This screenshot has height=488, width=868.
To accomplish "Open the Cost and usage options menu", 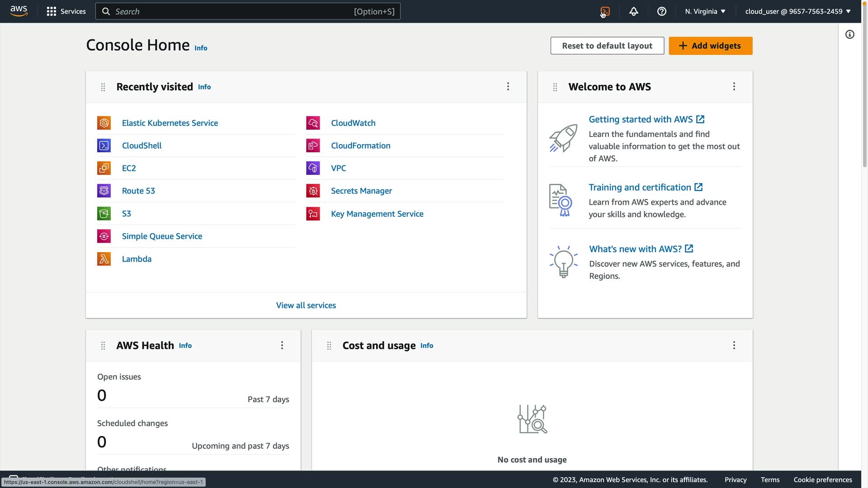I will (734, 345).
